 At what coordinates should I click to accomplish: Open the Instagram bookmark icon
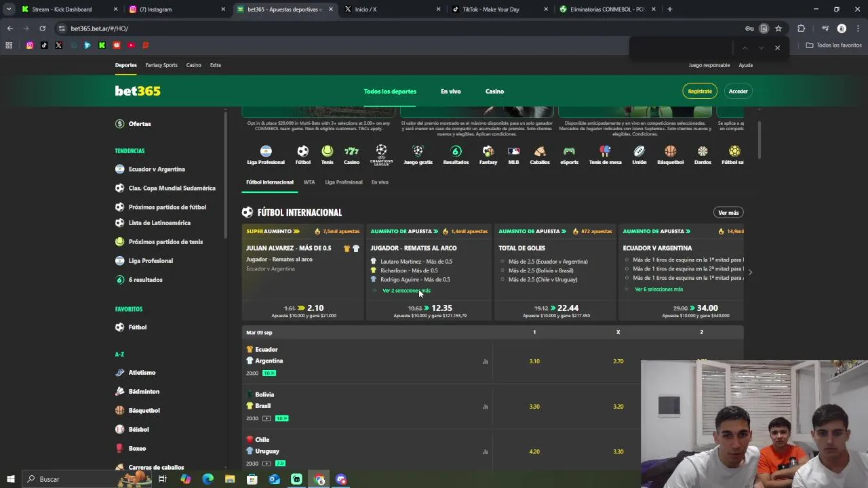(29, 45)
